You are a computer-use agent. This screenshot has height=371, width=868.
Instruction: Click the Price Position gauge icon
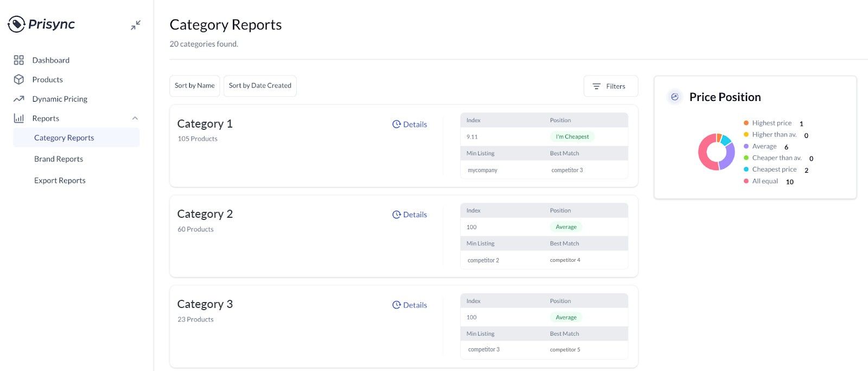tap(674, 97)
